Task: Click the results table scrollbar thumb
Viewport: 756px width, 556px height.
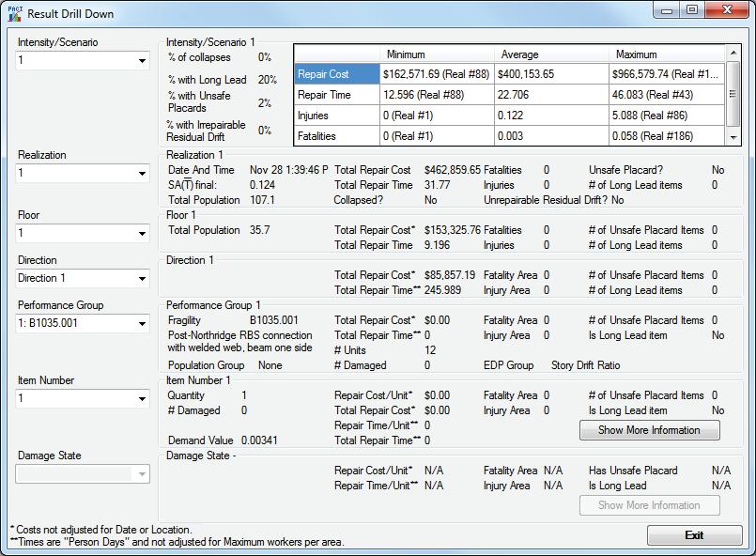Action: coord(733,94)
